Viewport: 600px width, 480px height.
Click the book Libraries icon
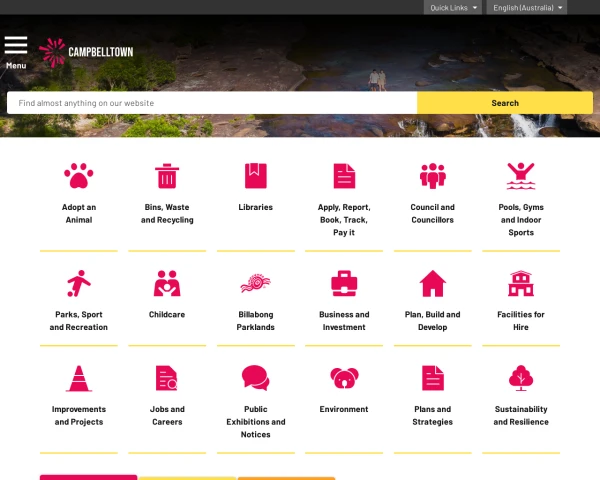256,176
